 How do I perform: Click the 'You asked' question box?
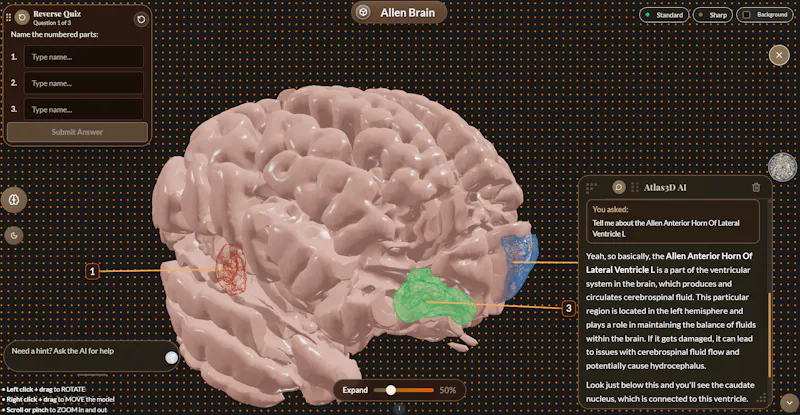672,222
